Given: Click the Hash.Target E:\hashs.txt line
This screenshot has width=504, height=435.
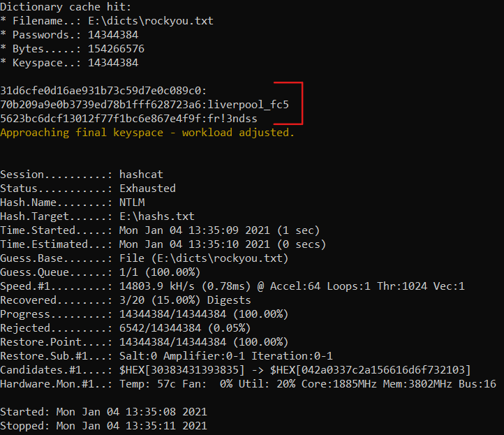Looking at the screenshot, I should point(98,216).
